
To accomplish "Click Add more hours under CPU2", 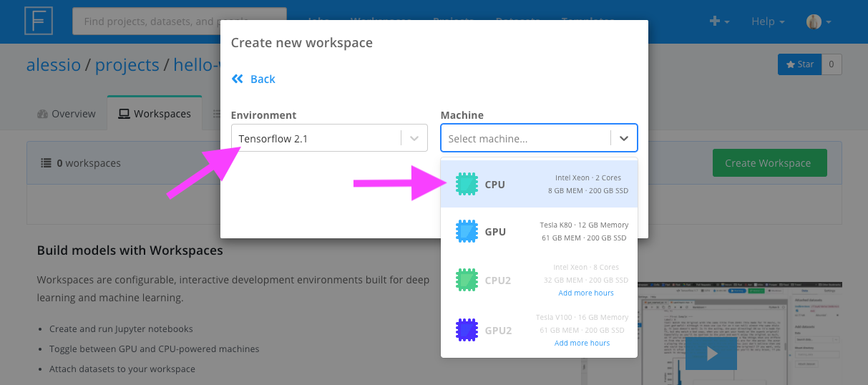I will point(585,293).
